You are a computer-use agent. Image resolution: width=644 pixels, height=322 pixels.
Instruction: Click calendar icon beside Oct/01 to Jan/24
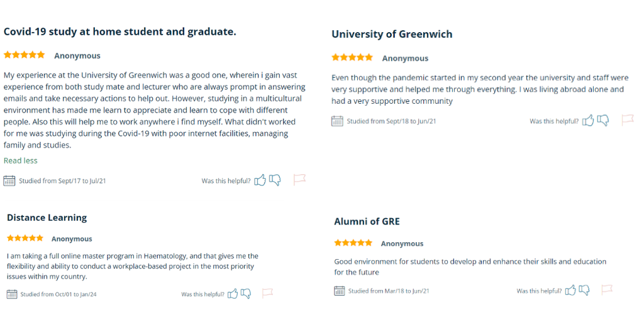coord(12,294)
